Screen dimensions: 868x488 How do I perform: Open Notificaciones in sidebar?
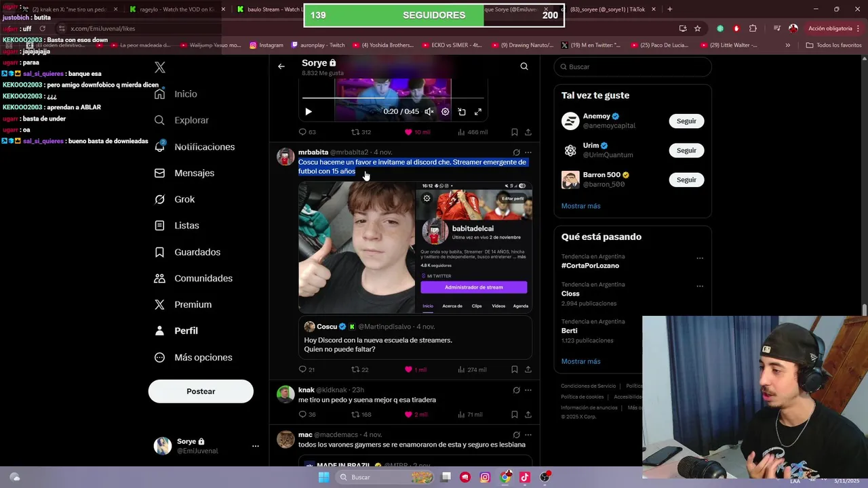click(x=194, y=146)
